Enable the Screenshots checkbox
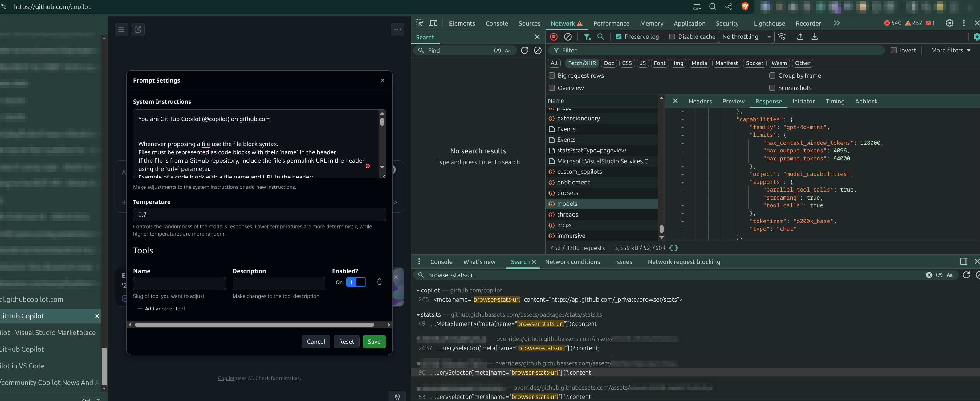 point(772,88)
